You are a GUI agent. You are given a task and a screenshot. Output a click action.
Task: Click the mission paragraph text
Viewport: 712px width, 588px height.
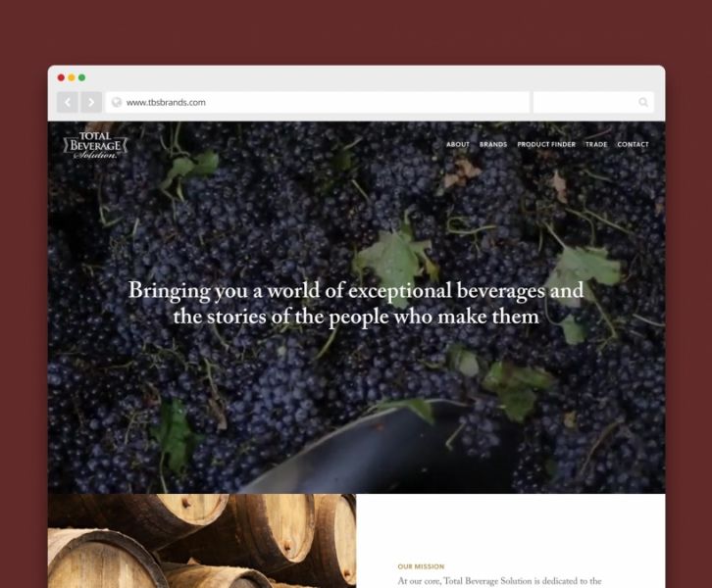click(499, 581)
